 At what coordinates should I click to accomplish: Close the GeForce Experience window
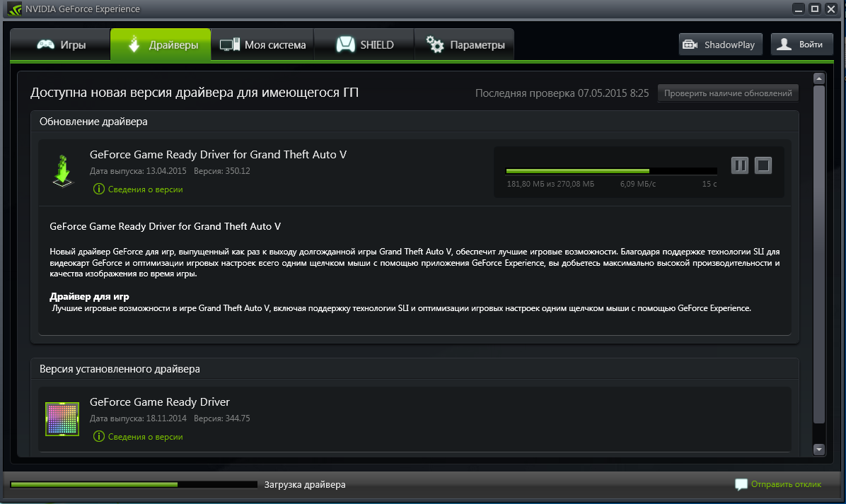(x=831, y=8)
